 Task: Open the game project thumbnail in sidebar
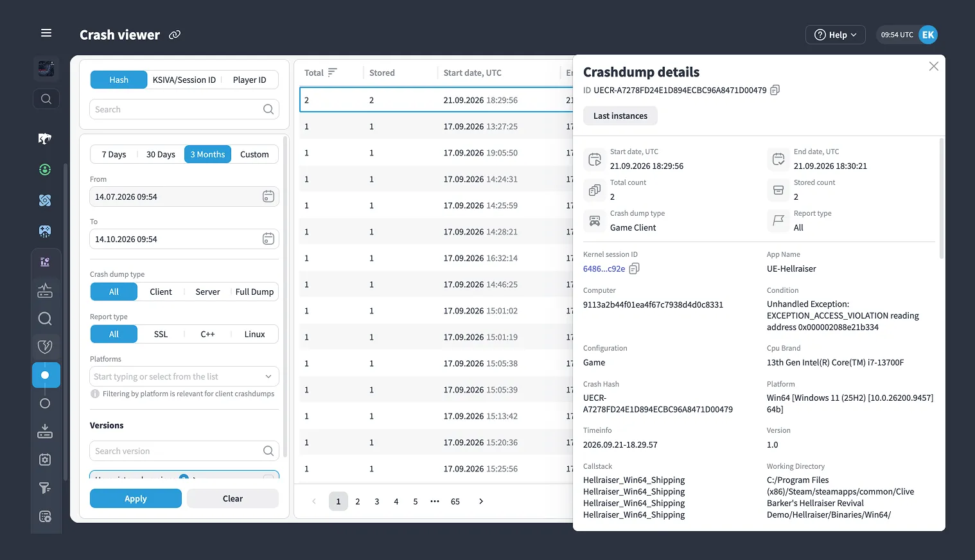[46, 68]
